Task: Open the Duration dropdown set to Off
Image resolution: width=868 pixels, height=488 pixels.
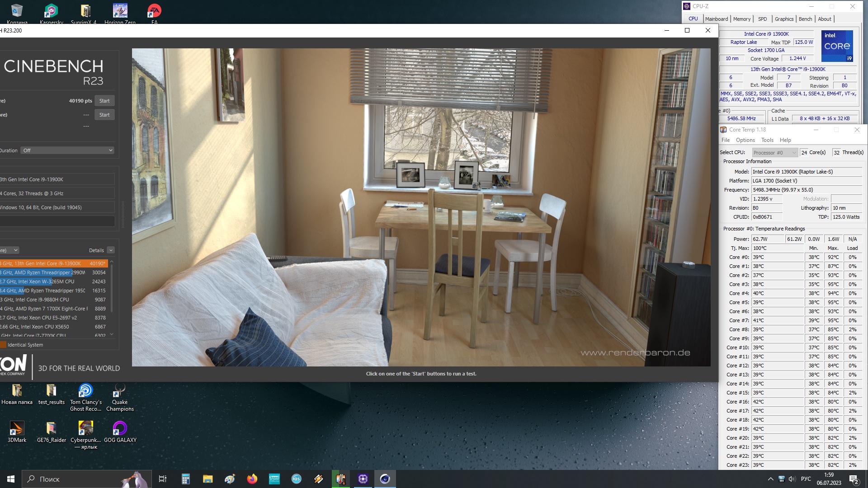Action: pos(67,150)
